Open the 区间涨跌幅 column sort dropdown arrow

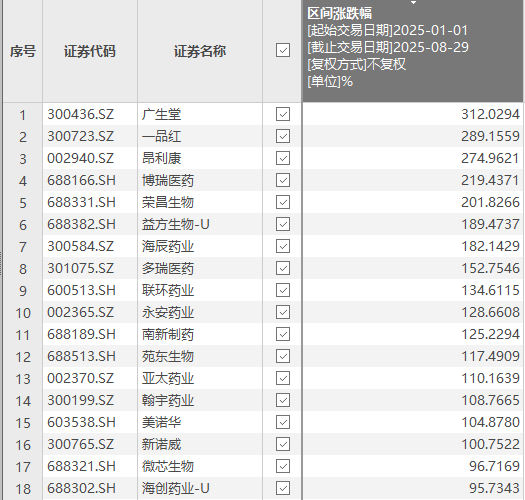click(414, 3)
